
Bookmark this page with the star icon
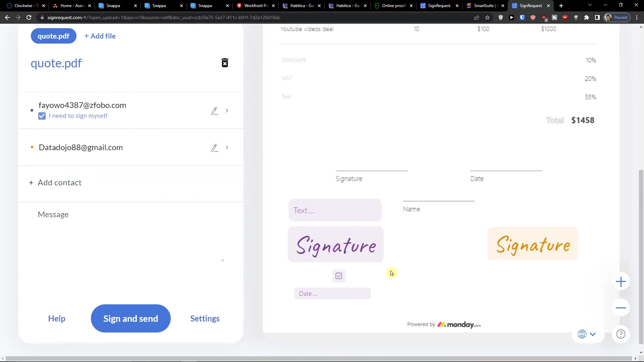pos(487,17)
